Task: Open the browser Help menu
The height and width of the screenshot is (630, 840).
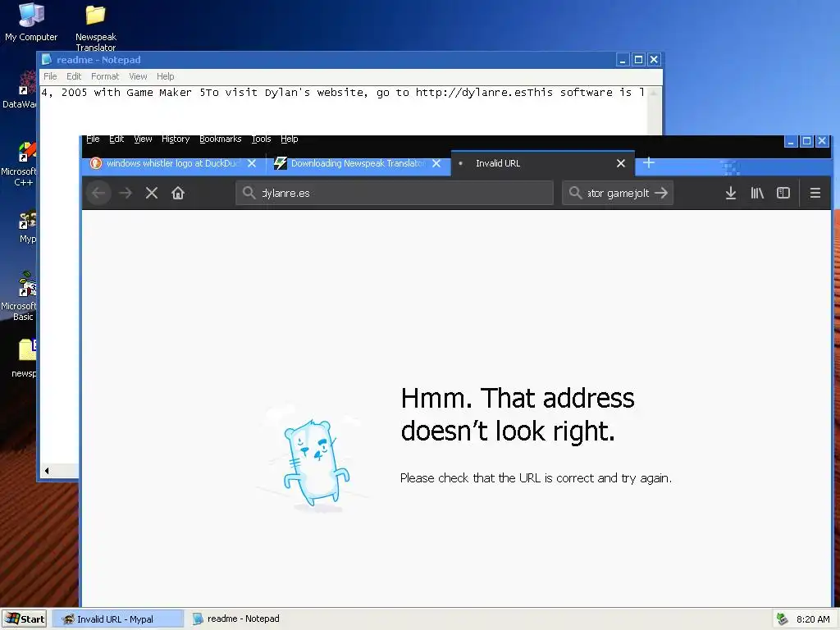Action: coord(290,139)
